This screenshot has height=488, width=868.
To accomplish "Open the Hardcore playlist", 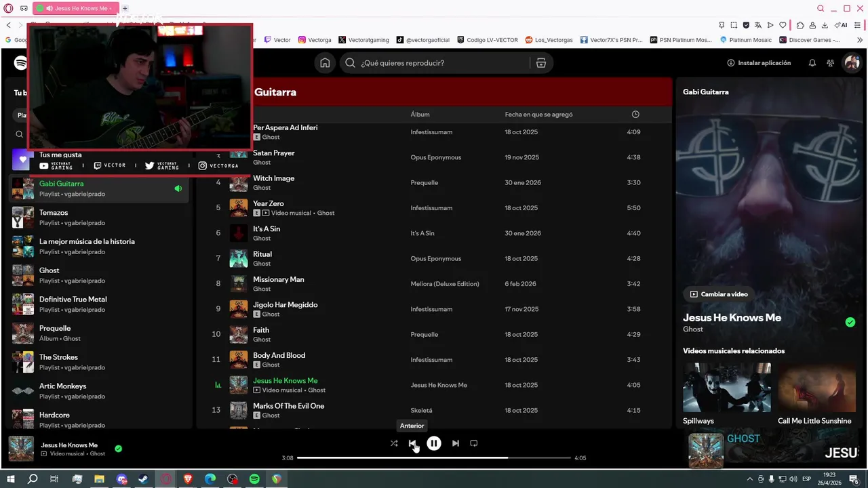I will click(x=100, y=420).
